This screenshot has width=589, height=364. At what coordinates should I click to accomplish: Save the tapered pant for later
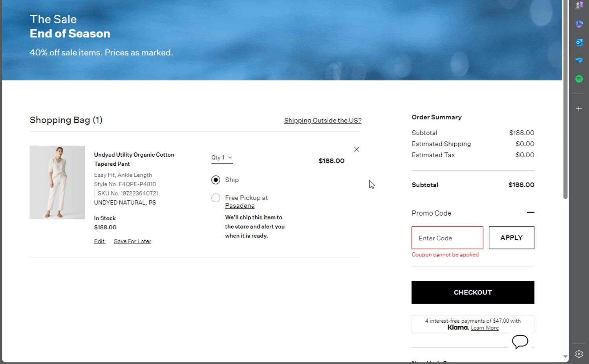click(x=132, y=241)
